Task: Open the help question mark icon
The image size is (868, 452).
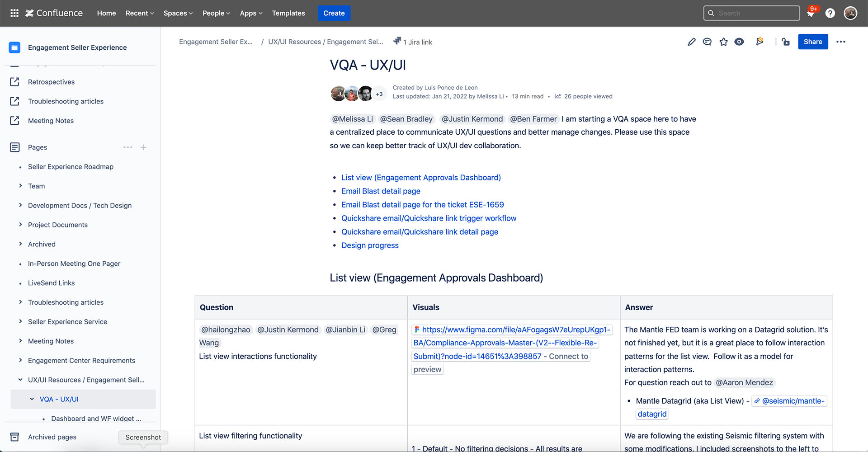Action: (830, 13)
